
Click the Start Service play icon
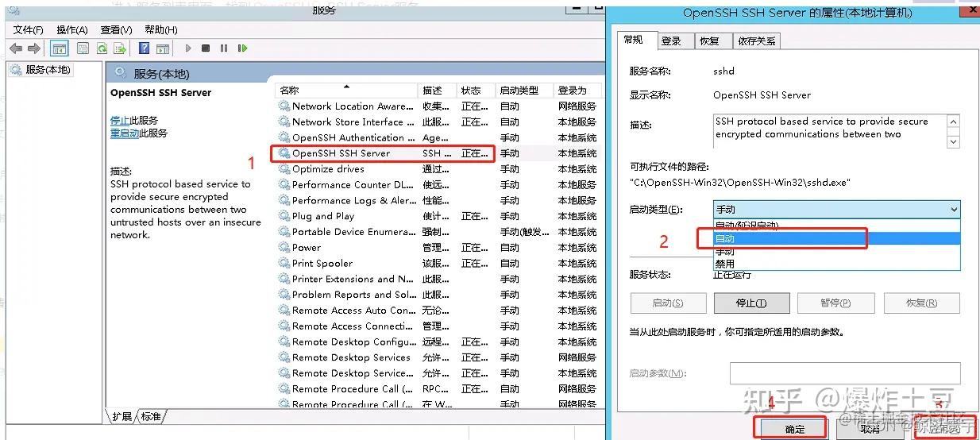point(188,48)
